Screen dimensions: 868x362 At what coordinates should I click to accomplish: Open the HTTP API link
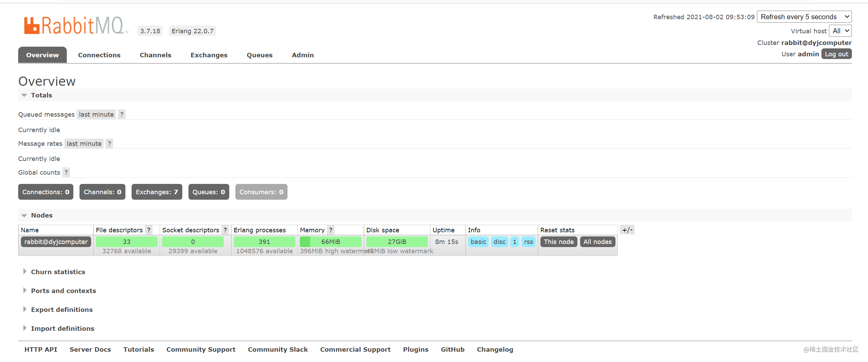pyautogui.click(x=41, y=349)
